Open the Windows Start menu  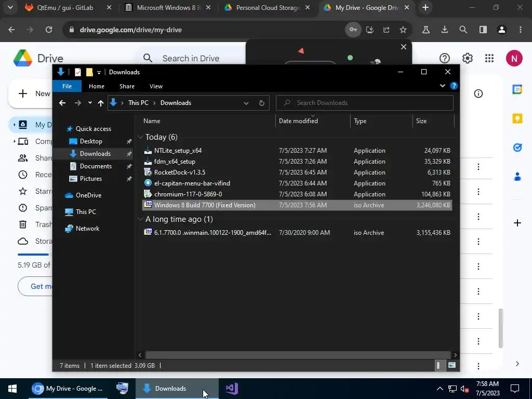pos(12,389)
